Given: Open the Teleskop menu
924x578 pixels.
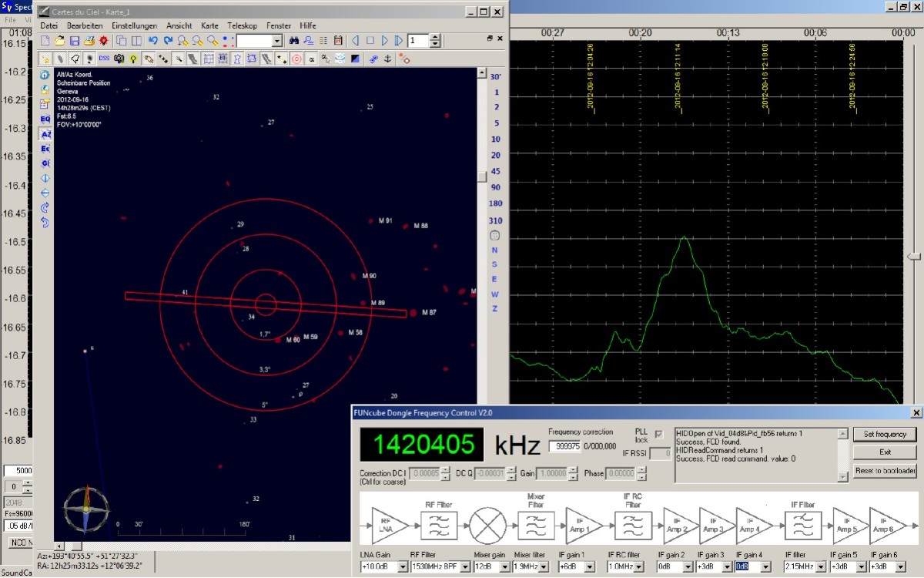Looking at the screenshot, I should click(x=242, y=25).
